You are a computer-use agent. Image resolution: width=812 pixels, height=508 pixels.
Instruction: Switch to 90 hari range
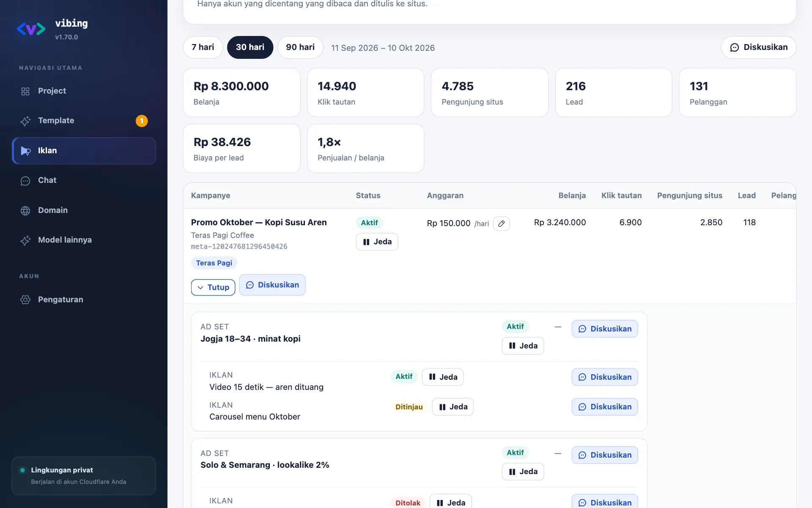[x=300, y=47]
